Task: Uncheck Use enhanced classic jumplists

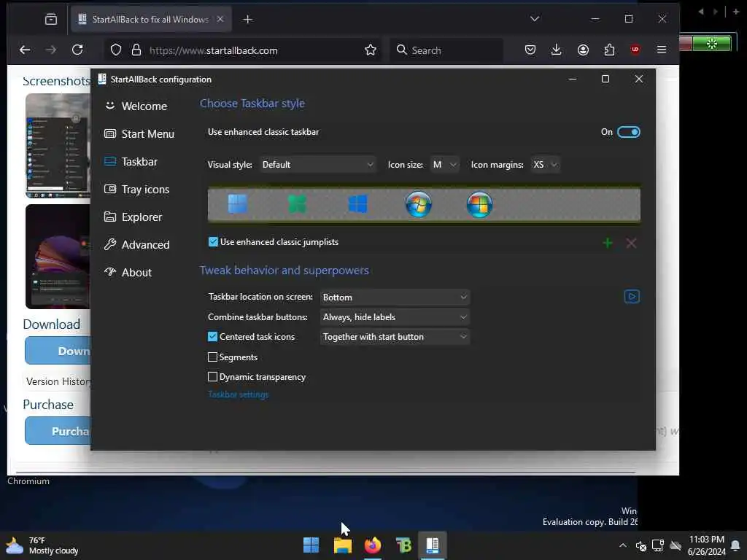Action: point(213,242)
